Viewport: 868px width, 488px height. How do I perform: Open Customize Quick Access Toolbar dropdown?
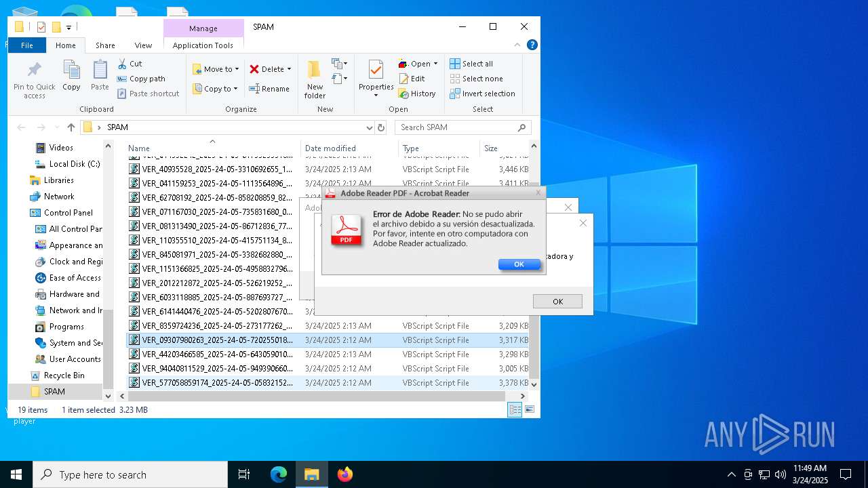click(x=68, y=28)
